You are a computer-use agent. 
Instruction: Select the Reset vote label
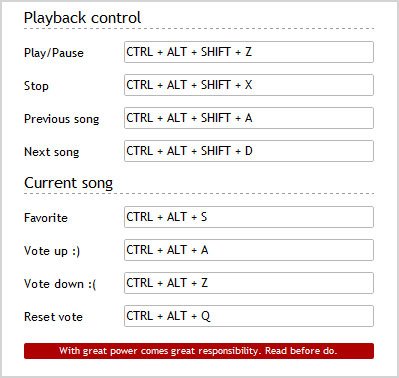pos(53,317)
